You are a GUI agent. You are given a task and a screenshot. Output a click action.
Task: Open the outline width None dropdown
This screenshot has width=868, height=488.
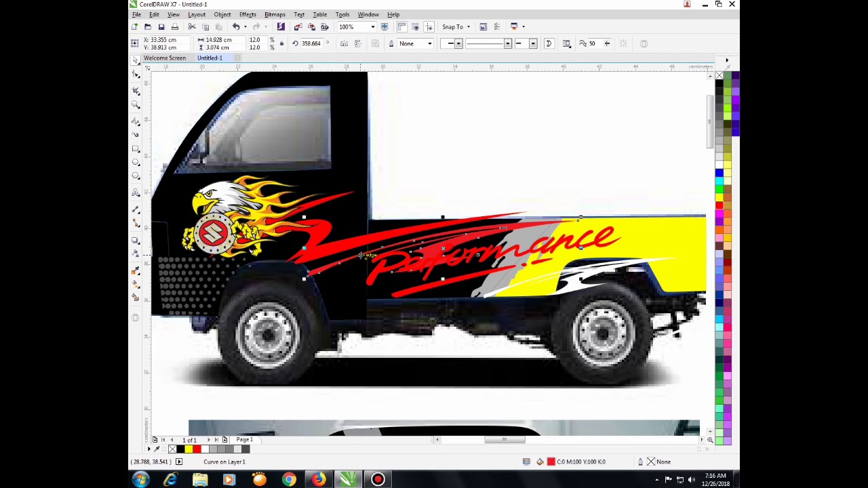[x=429, y=43]
